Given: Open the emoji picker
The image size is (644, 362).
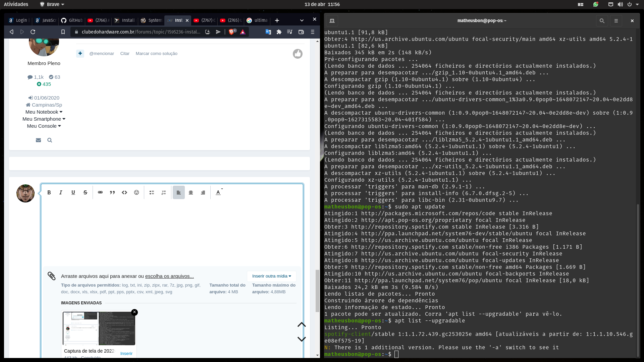Looking at the screenshot, I should tap(137, 192).
